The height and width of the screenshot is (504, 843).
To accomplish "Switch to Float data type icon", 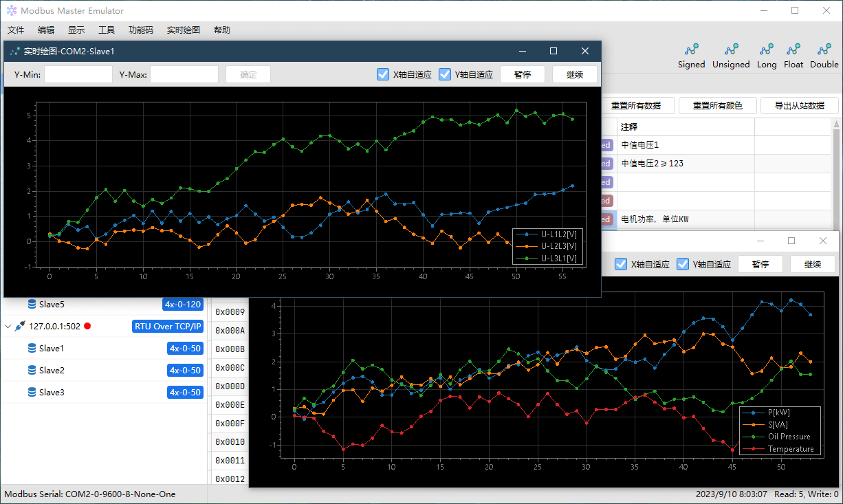I will click(x=793, y=50).
